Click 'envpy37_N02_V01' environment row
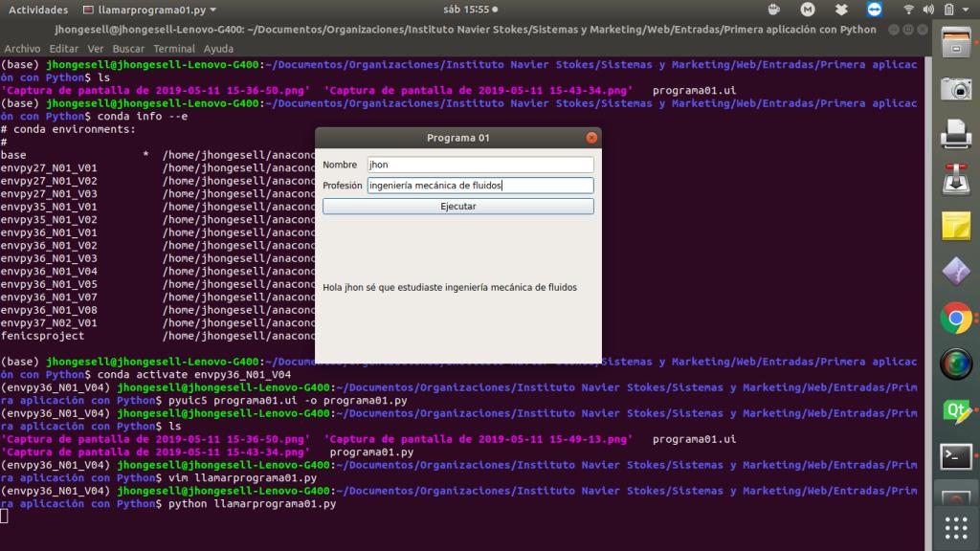Screen dimensions: 980x551 coord(49,323)
